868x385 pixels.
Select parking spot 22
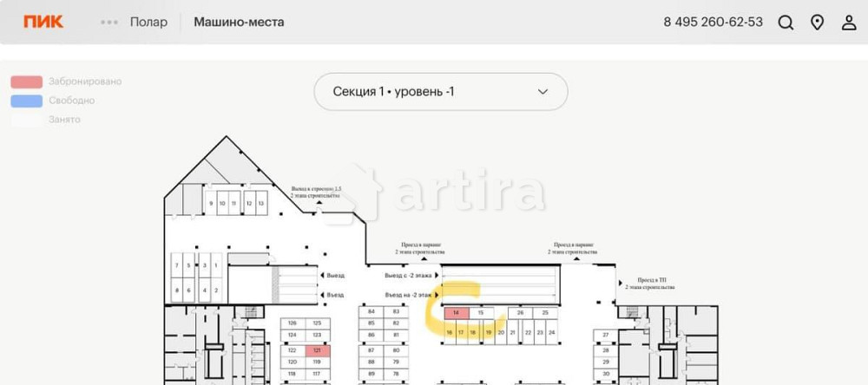(x=528, y=332)
